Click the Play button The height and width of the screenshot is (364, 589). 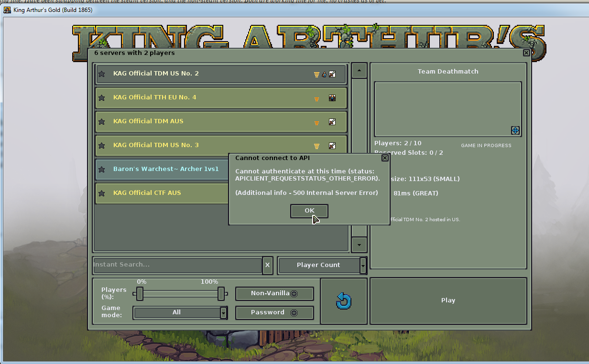(x=448, y=300)
